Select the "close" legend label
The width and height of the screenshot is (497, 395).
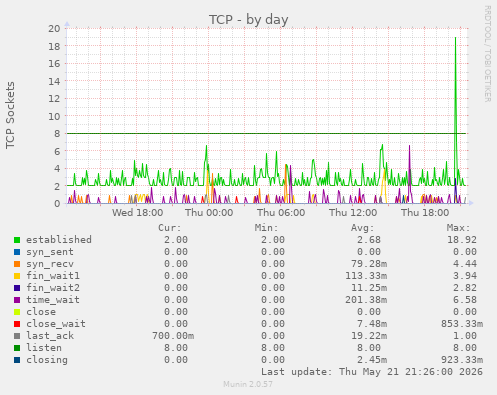pos(41,312)
